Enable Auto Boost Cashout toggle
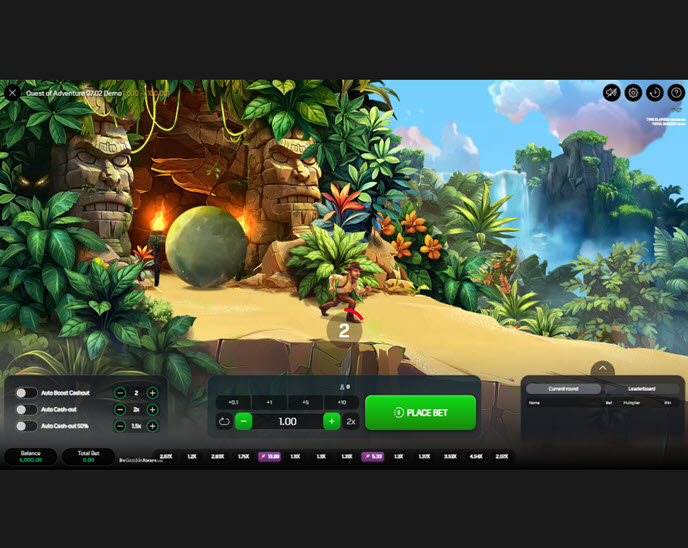The image size is (688, 548). 26,393
